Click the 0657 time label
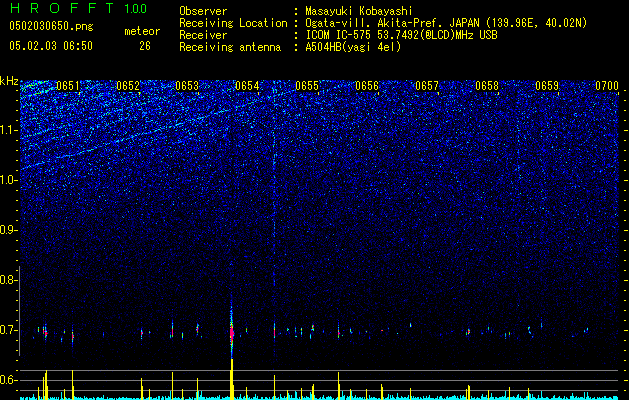This screenshot has height=400, width=629. [x=427, y=86]
